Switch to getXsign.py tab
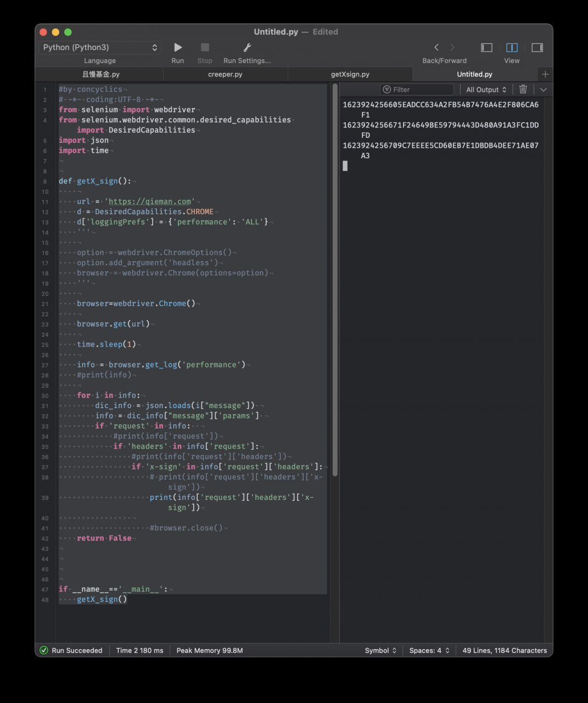The height and width of the screenshot is (703, 588). (350, 74)
